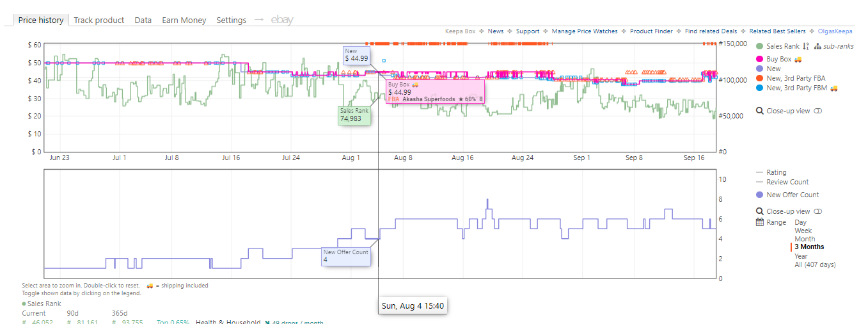Click the price chart Close-up magnifier icon
868x324 pixels.
[760, 111]
